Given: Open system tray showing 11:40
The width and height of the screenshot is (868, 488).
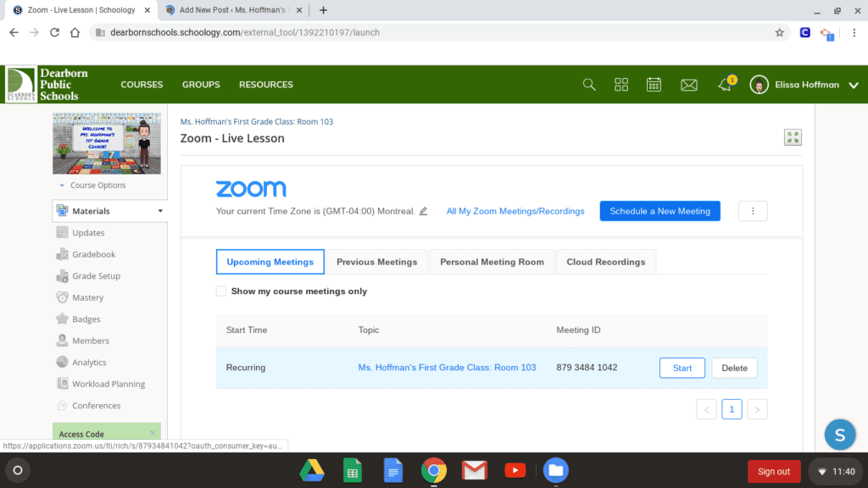Looking at the screenshot, I should click(836, 471).
